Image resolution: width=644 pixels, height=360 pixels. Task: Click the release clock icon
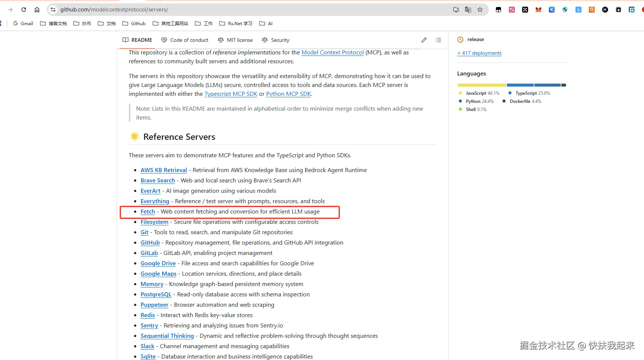[x=460, y=40]
